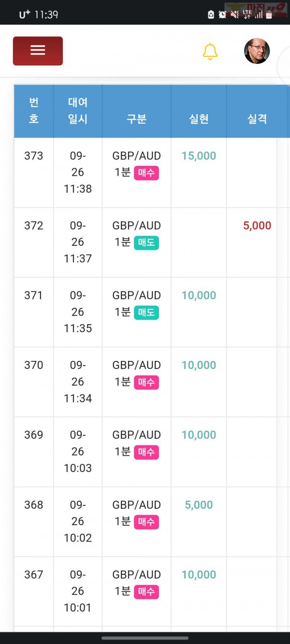Screen dimensions: 290x644
Task: Open the red hamburger menu
Action: pyautogui.click(x=38, y=51)
